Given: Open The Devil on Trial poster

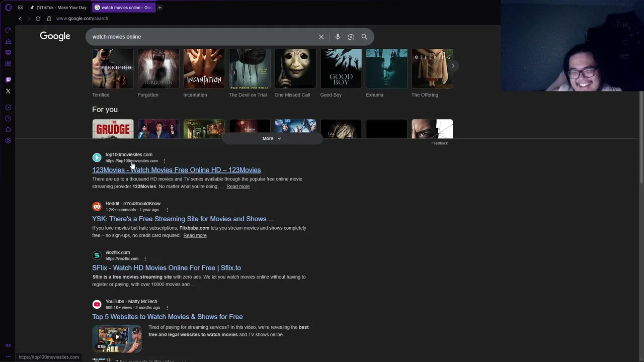Looking at the screenshot, I should [250, 68].
